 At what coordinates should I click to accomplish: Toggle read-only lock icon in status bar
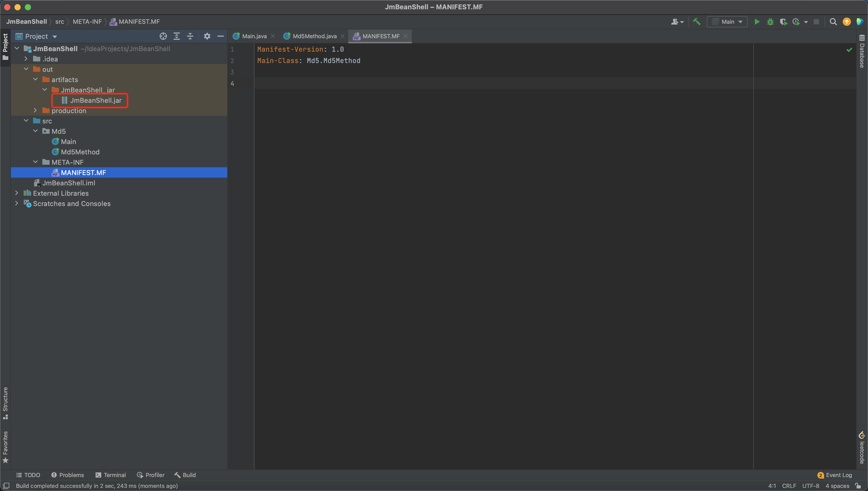pyautogui.click(x=858, y=486)
